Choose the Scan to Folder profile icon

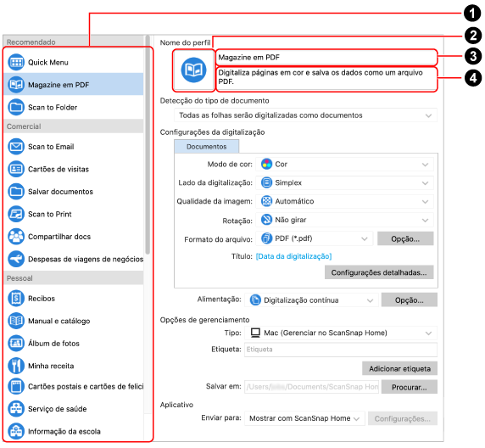pos(16,107)
